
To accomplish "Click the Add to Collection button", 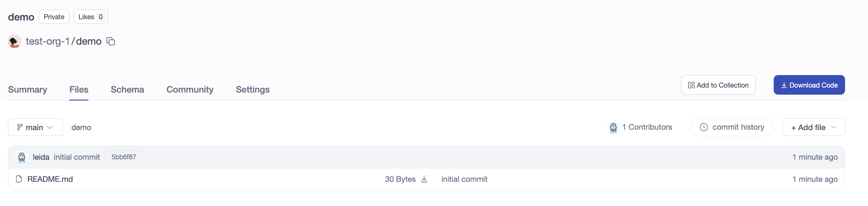I will tap(718, 85).
